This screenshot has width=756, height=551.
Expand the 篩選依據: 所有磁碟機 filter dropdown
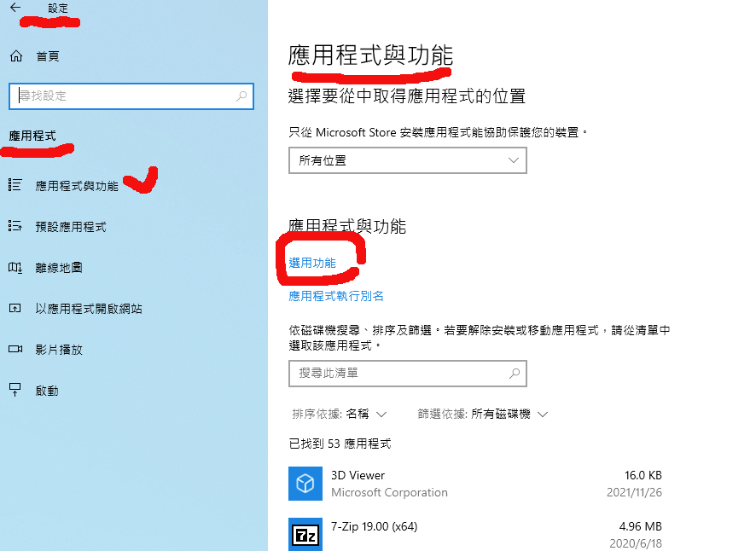(x=483, y=414)
